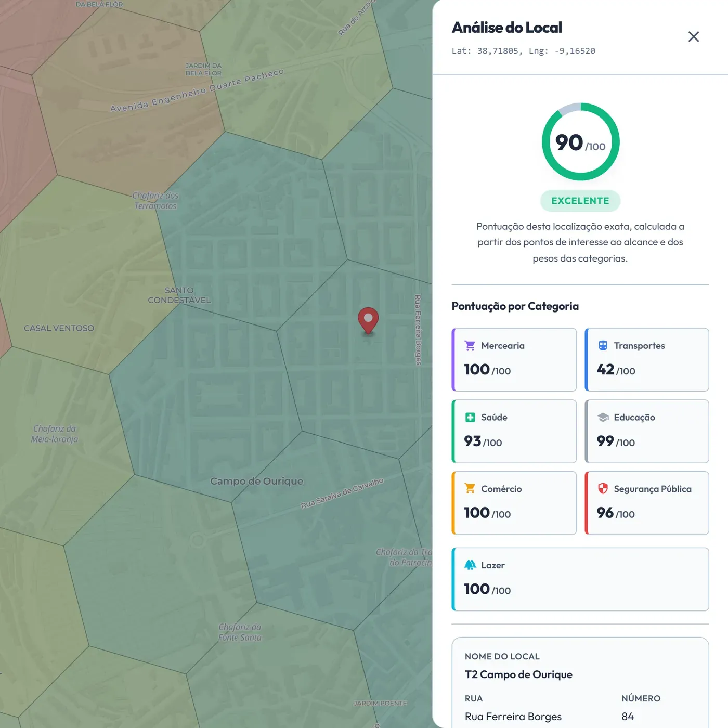Viewport: 728px width, 728px height.
Task: Close the Análise do Local panel
Action: tap(693, 36)
